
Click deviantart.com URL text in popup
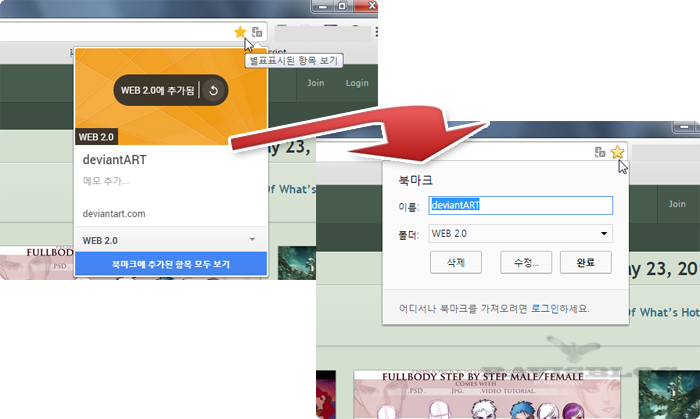point(114,214)
